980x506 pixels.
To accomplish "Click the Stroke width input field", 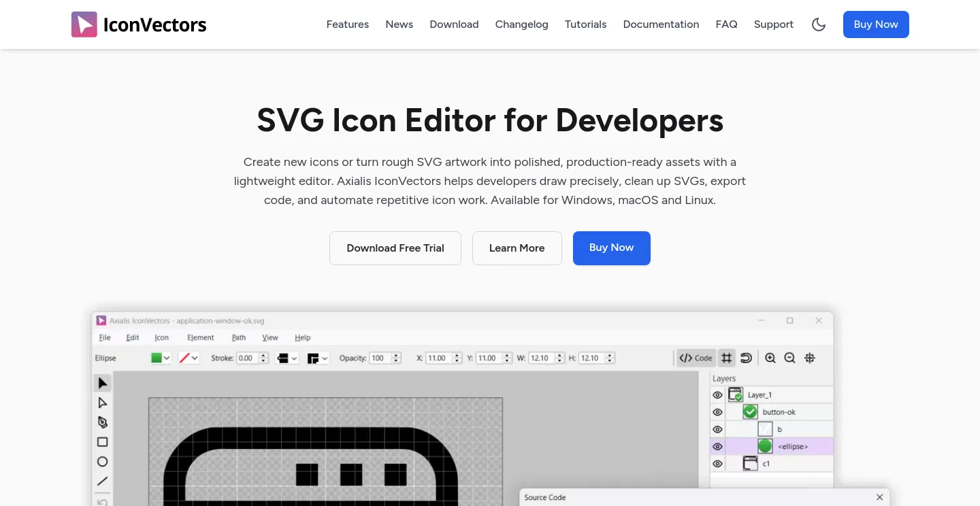I will click(248, 358).
